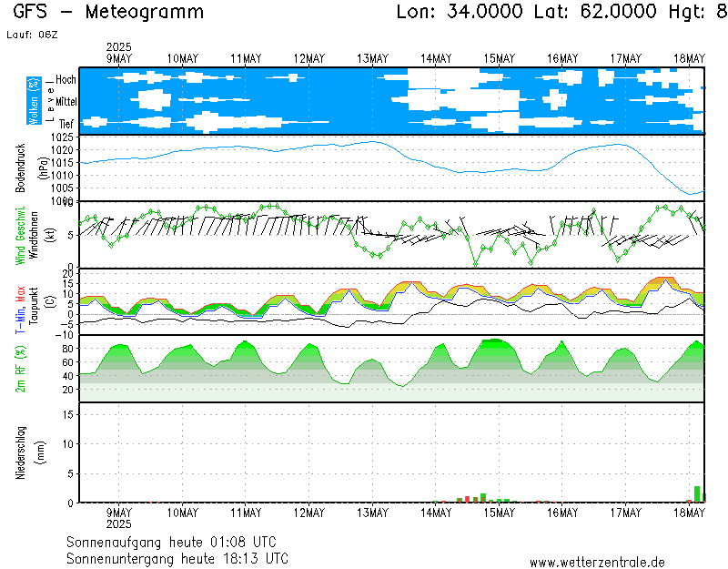Click the '14MAY' date on the top axis
This screenshot has height=569, width=728.
(436, 59)
